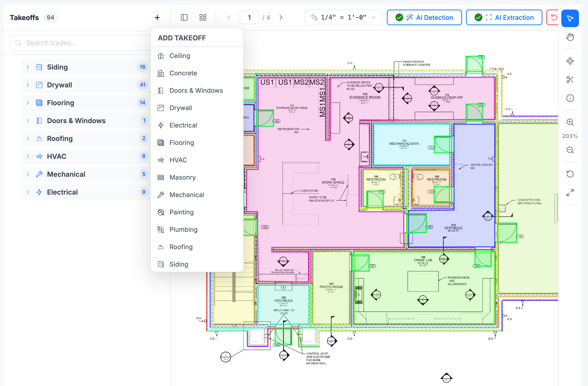The width and height of the screenshot is (588, 386).
Task: Run AI Detection
Action: click(x=424, y=18)
